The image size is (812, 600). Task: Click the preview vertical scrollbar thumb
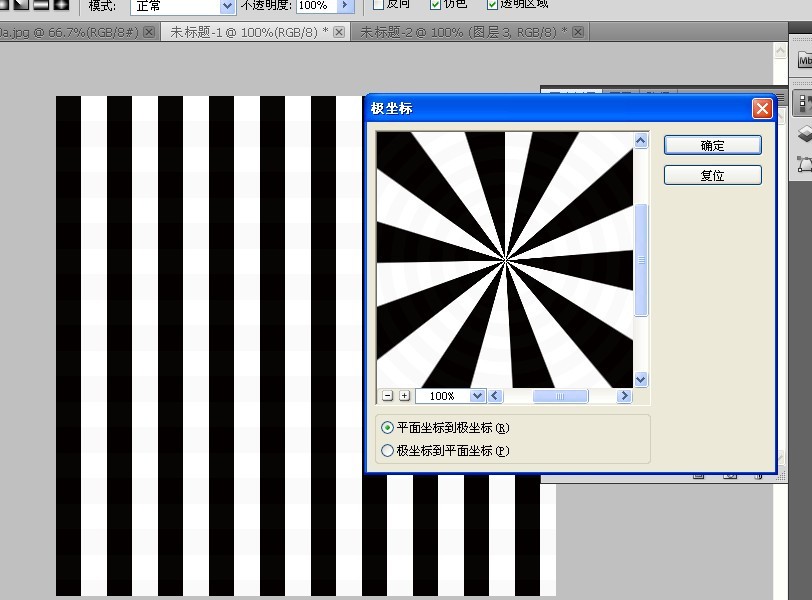coord(641,259)
